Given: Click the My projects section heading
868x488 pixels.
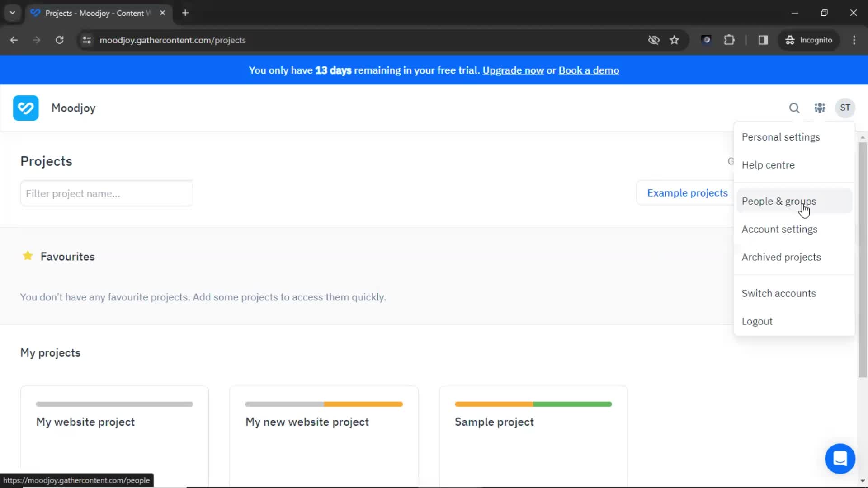Looking at the screenshot, I should (x=50, y=352).
